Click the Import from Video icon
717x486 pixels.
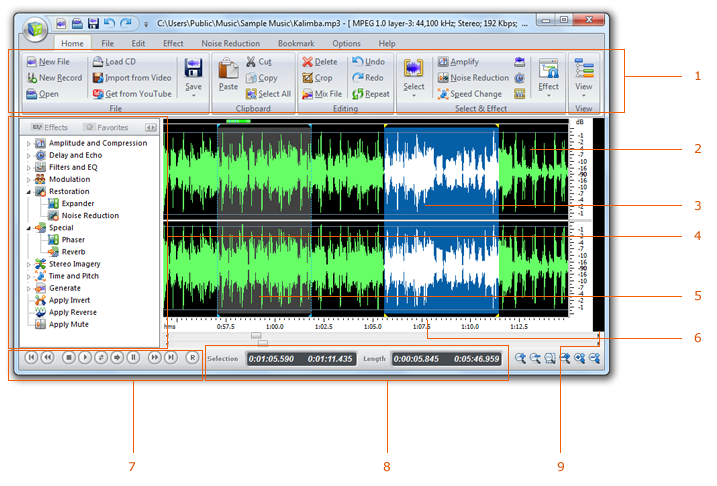click(98, 78)
